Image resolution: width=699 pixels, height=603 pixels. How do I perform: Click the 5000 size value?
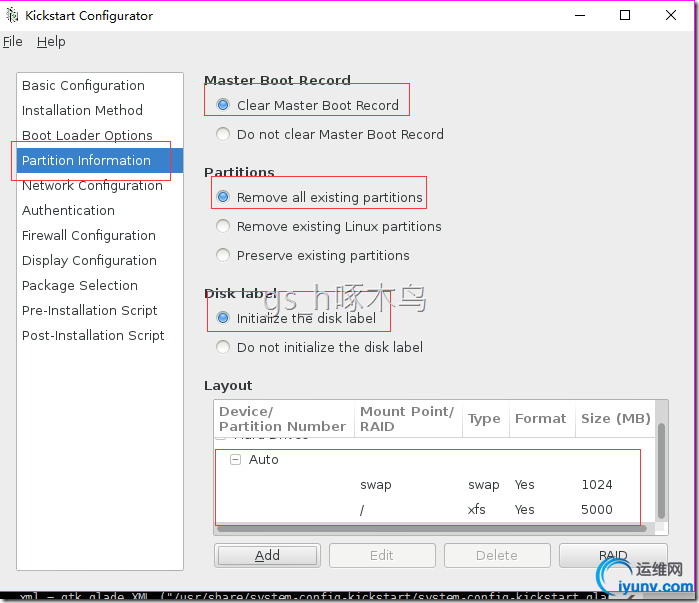[x=597, y=509]
